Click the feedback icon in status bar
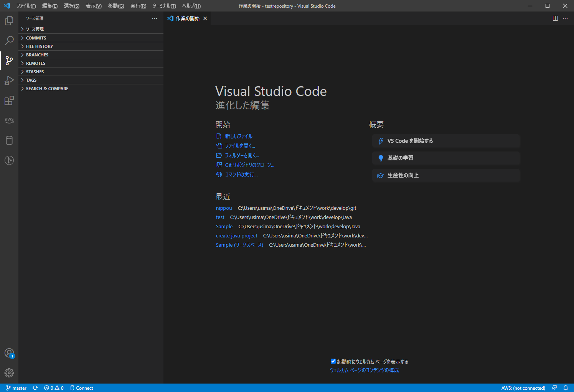This screenshot has width=574, height=392. point(554,388)
